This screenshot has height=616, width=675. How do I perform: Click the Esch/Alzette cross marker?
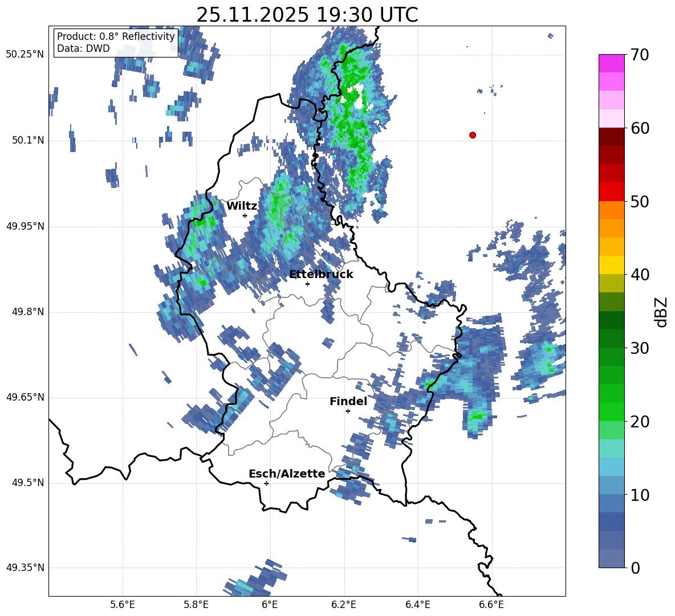coord(266,483)
